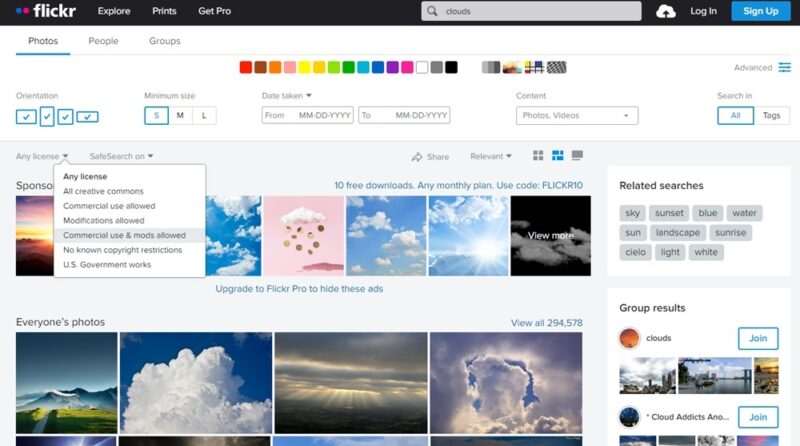Image resolution: width=800 pixels, height=446 pixels.
Task: Click Log In link
Action: 703,11
